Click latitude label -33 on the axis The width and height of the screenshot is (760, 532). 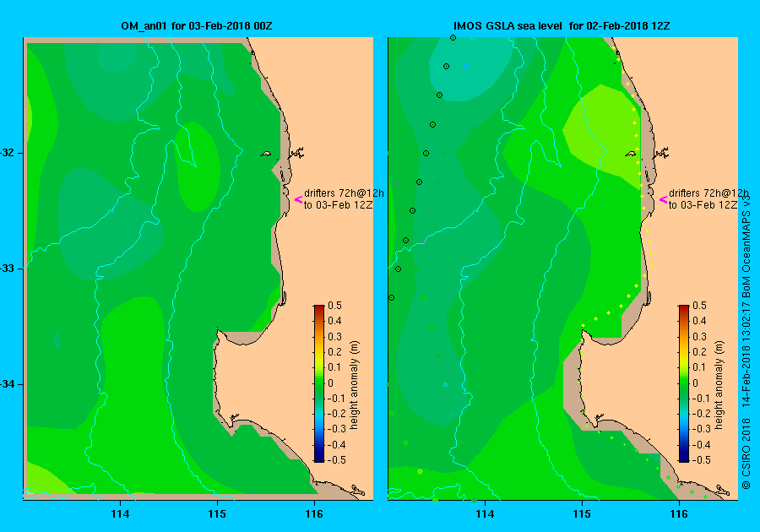click(x=8, y=269)
